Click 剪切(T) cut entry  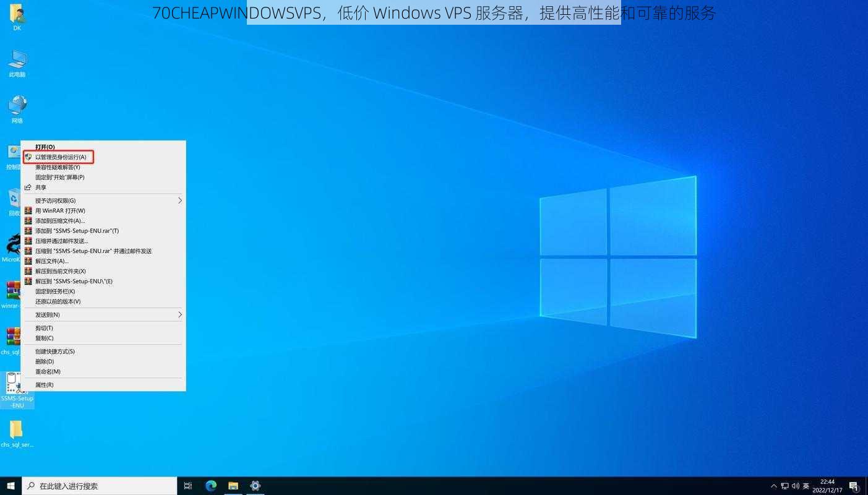pos(103,328)
